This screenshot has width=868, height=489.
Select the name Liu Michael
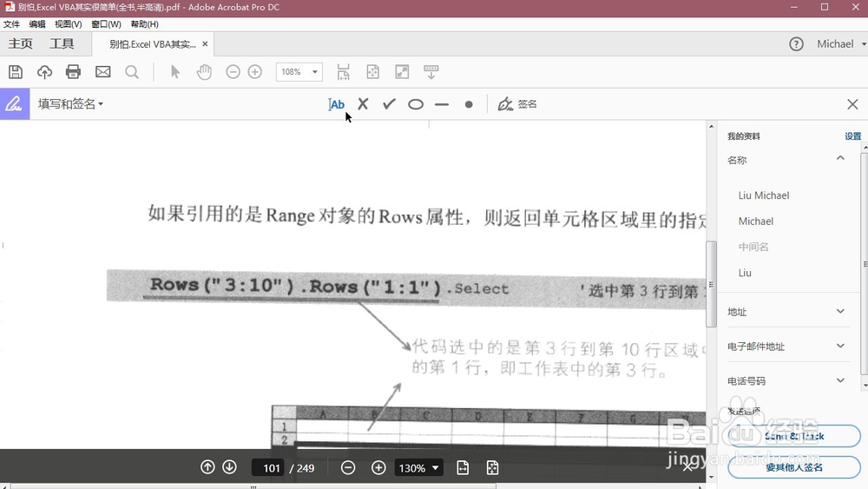tap(763, 195)
